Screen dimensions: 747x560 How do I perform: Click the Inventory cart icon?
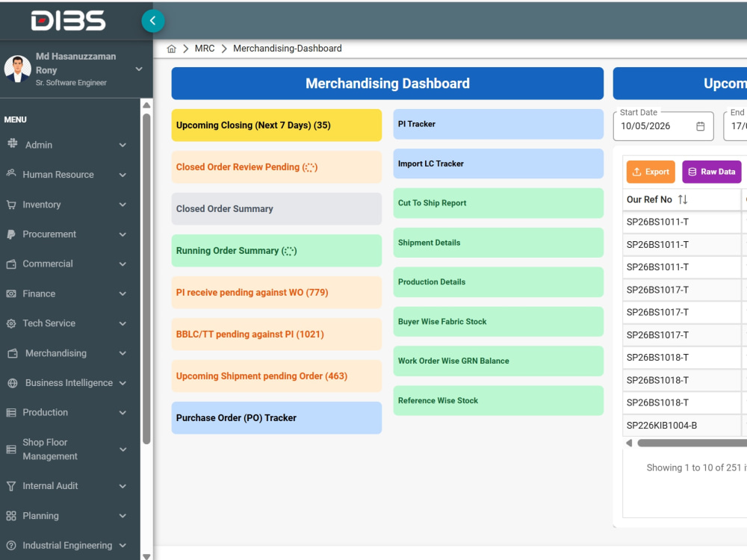[11, 205]
